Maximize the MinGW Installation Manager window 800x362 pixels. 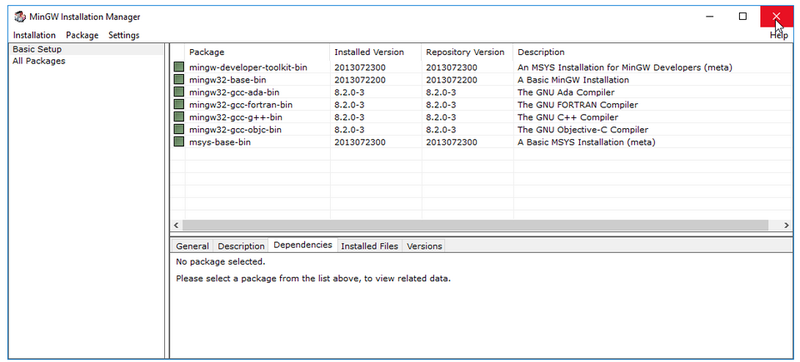pyautogui.click(x=743, y=16)
